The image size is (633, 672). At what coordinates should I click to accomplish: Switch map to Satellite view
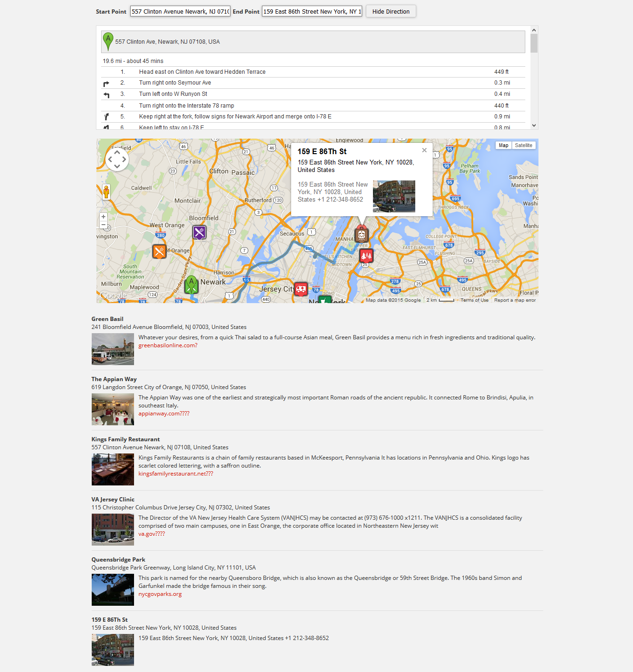click(x=523, y=146)
